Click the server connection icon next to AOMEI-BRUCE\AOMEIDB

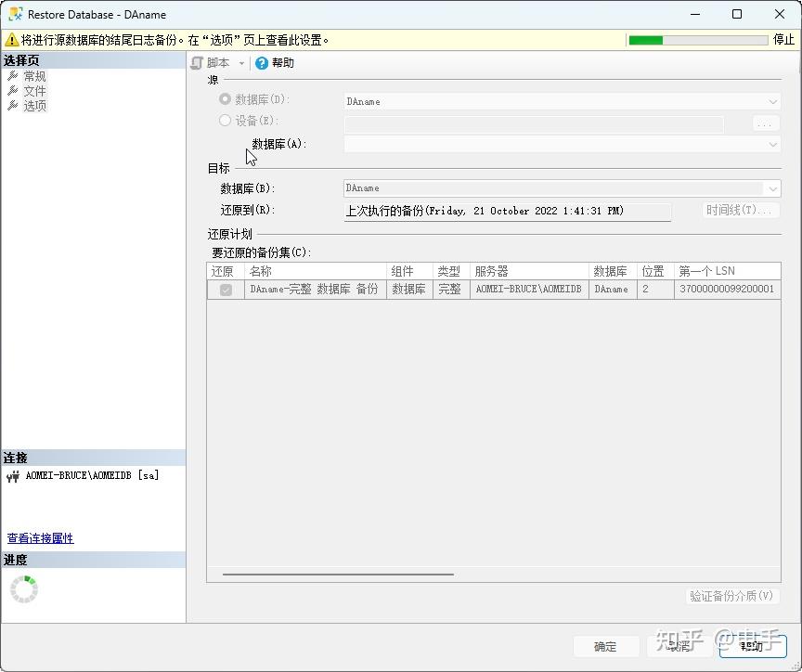tap(14, 475)
